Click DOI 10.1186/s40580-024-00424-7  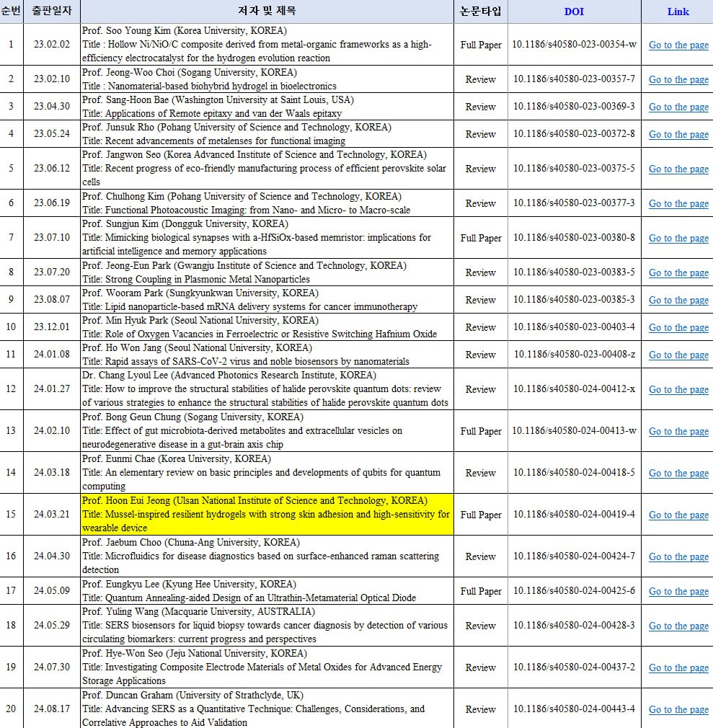574,556
